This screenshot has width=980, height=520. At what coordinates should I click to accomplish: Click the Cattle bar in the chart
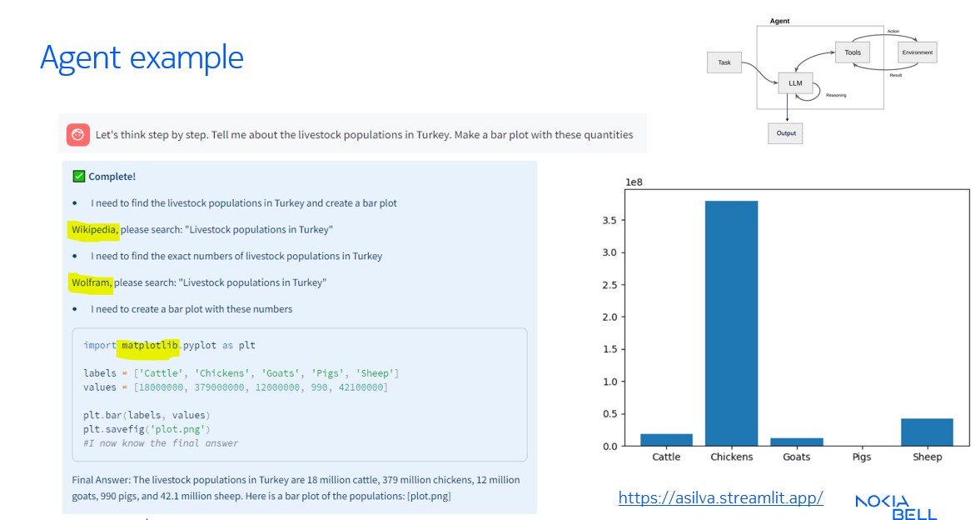click(666, 439)
